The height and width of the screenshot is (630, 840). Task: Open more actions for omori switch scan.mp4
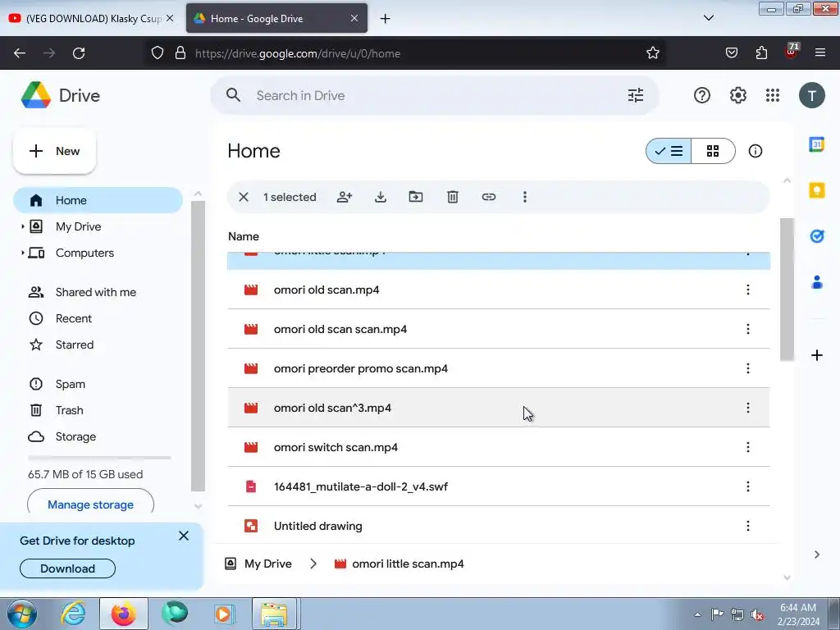point(748,447)
